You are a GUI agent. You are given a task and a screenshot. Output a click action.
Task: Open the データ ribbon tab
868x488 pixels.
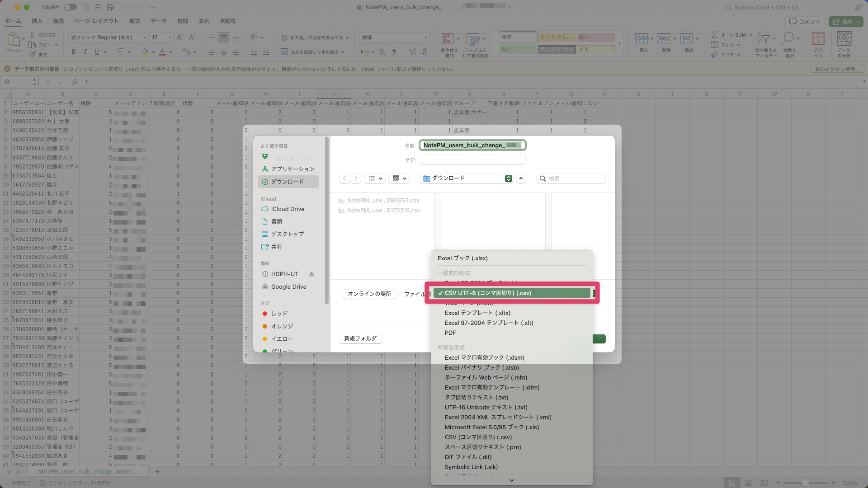(159, 21)
